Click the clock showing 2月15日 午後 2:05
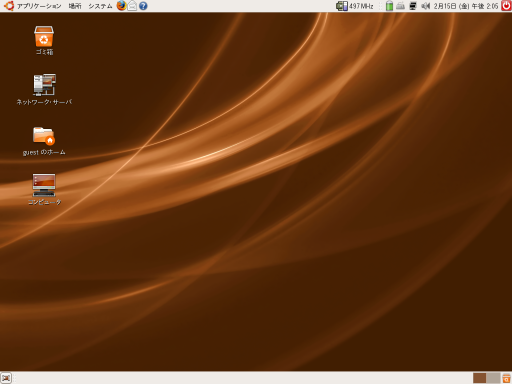The image size is (512, 384). point(466,6)
